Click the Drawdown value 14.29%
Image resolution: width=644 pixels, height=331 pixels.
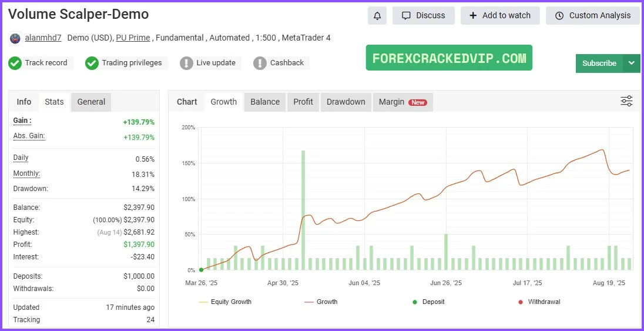144,189
